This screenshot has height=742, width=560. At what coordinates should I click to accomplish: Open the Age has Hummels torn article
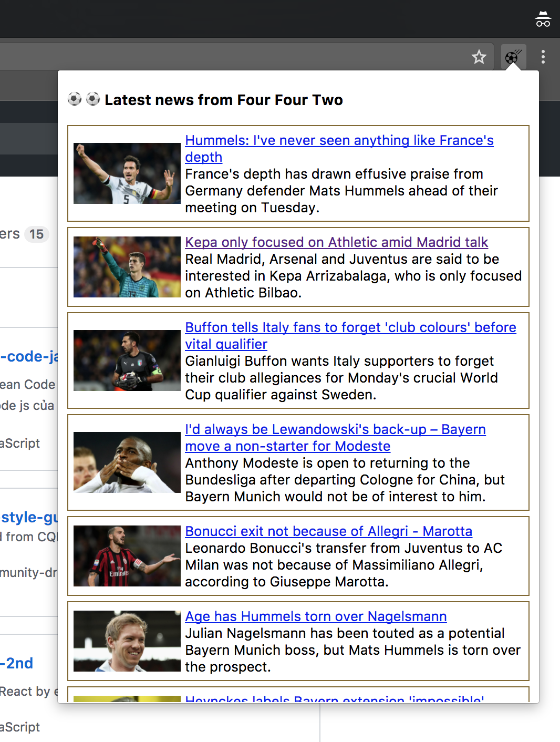point(316,616)
